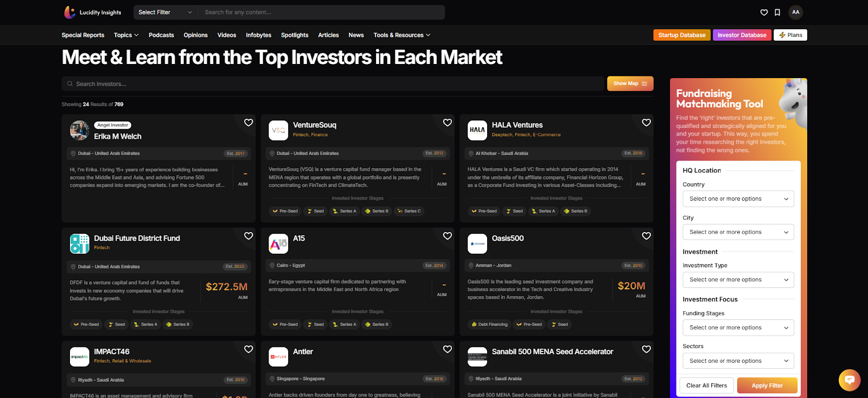Click the HALA Ventures logo
The height and width of the screenshot is (398, 868).
[477, 130]
